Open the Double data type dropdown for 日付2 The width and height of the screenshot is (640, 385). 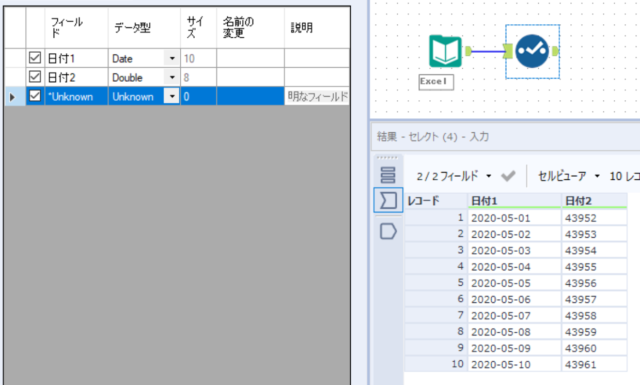(172, 77)
